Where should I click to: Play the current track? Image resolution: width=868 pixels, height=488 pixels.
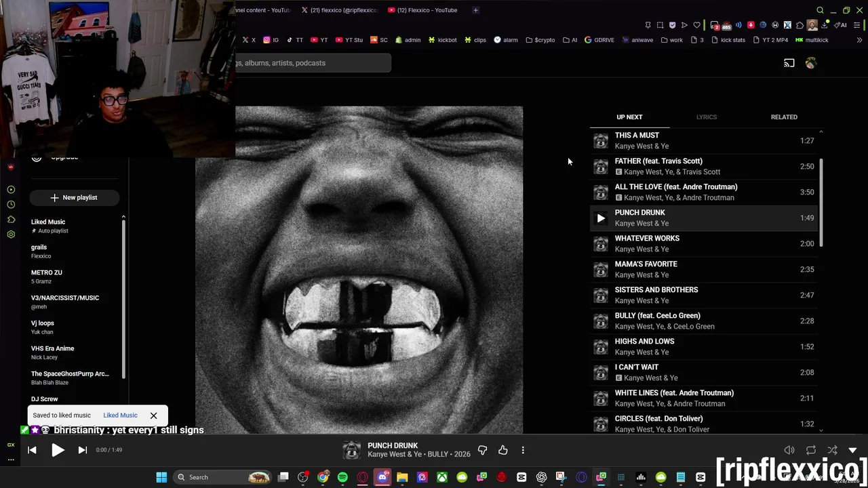point(58,450)
